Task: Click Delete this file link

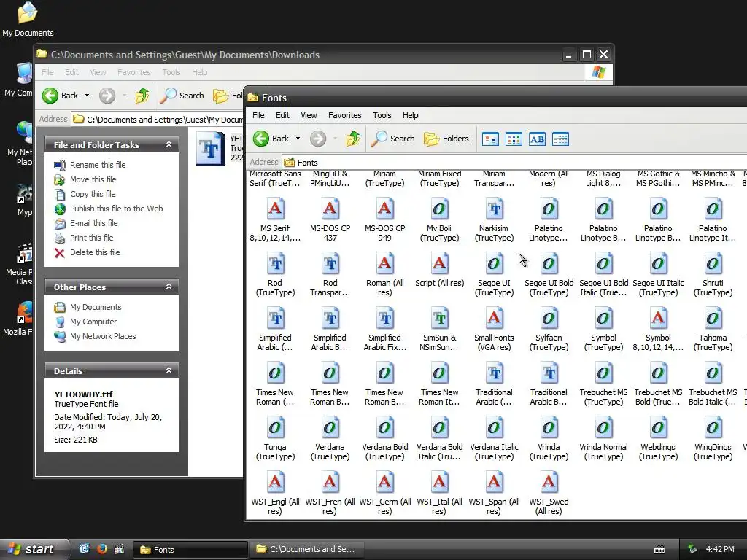Action: [95, 252]
